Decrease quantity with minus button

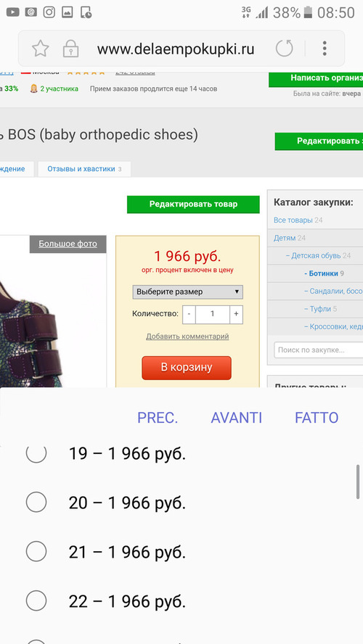point(189,314)
